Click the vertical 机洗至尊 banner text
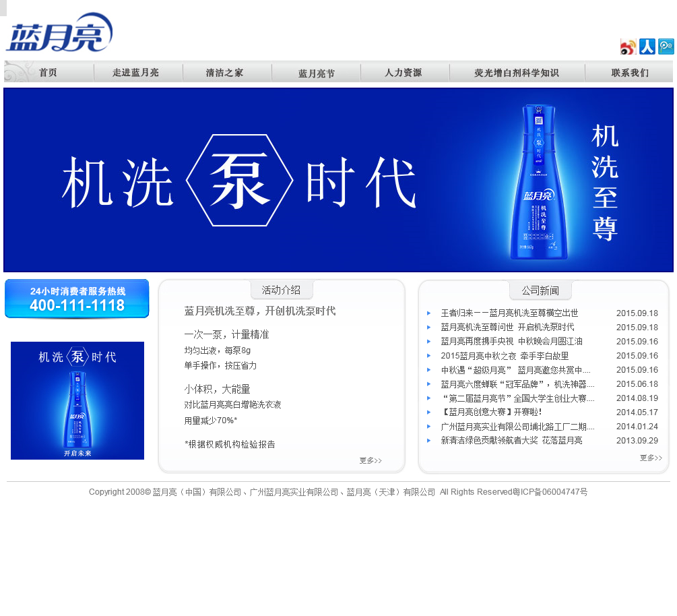The width and height of the screenshot is (677, 616). click(x=605, y=183)
